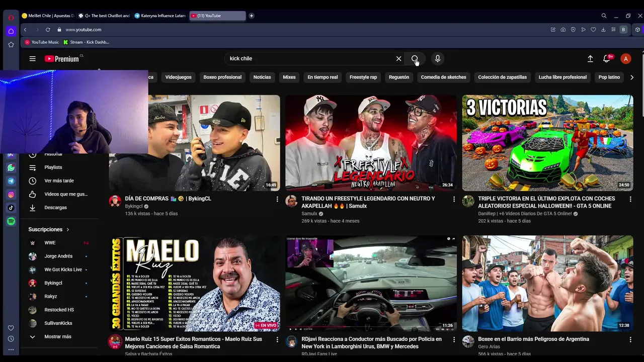Take snapshot with camera toolbar icon

click(x=563, y=30)
